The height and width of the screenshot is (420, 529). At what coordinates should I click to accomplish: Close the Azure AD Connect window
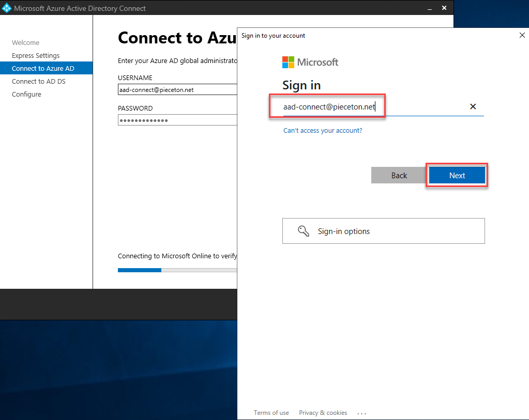[444, 8]
